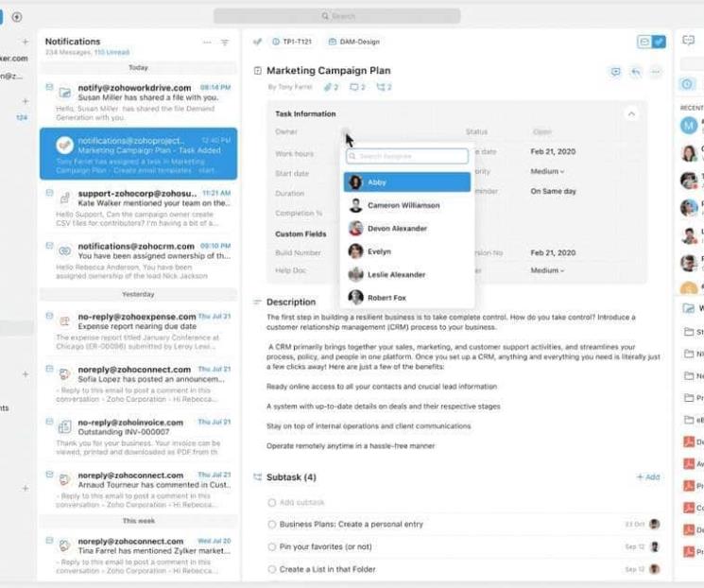Click the Search Assignee field
The height and width of the screenshot is (588, 704).
tap(407, 156)
